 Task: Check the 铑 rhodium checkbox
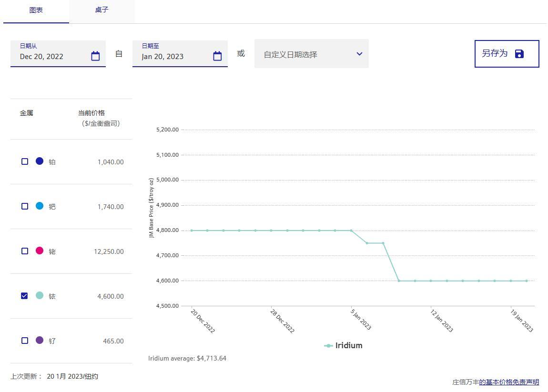pyautogui.click(x=25, y=251)
